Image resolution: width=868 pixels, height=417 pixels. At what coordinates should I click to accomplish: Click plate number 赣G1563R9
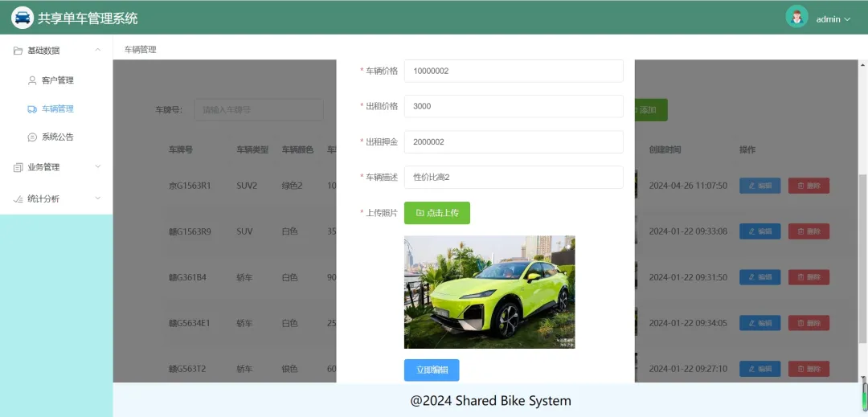190,231
